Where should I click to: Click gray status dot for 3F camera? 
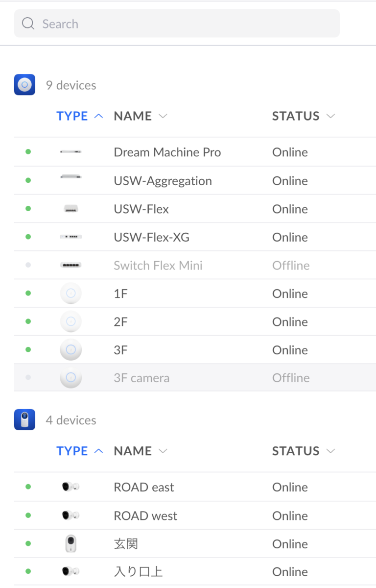click(28, 377)
